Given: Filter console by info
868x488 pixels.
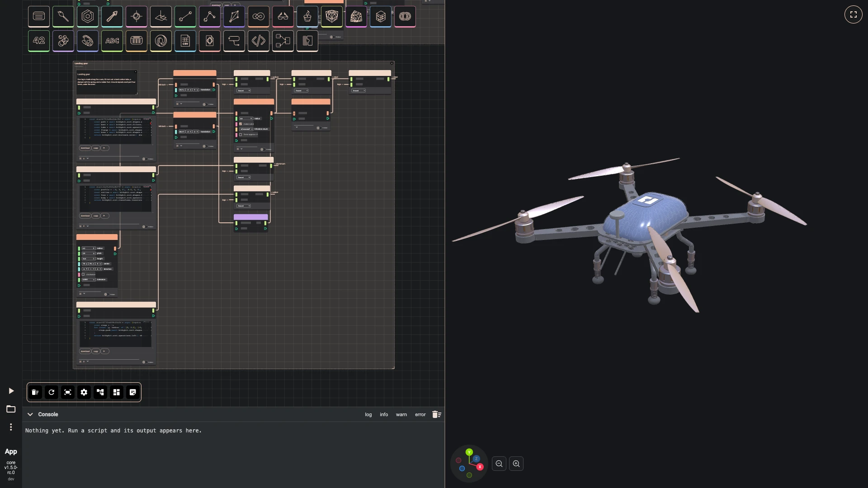Looking at the screenshot, I should pos(384,414).
